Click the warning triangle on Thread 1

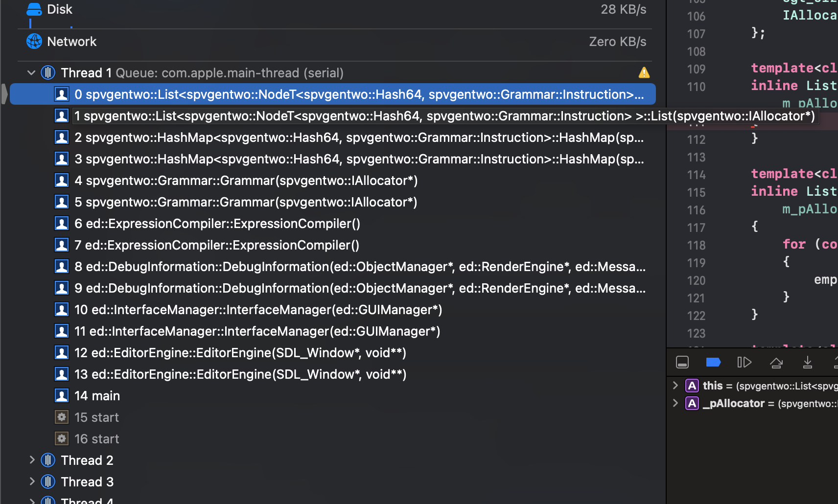644,72
